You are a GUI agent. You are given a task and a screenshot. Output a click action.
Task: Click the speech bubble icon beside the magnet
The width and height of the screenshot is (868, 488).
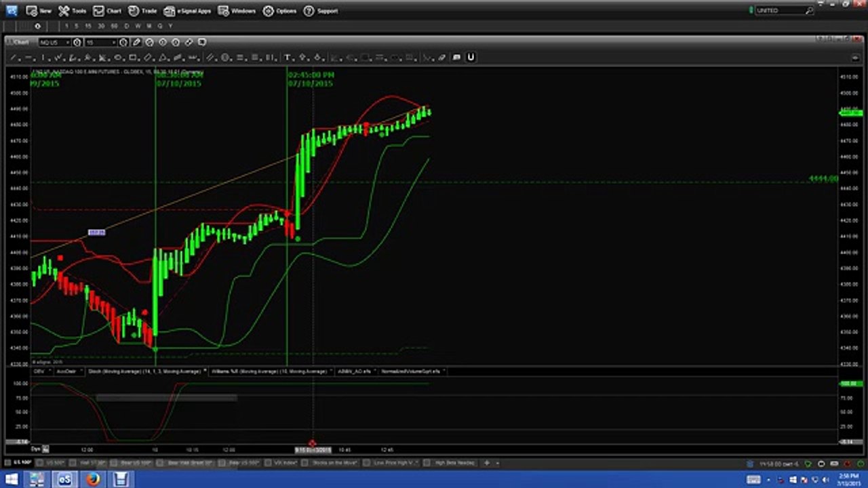[456, 58]
